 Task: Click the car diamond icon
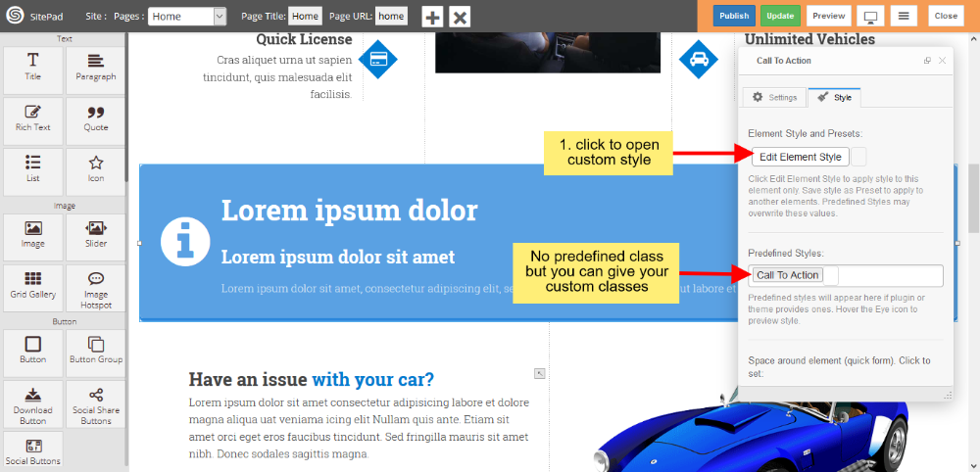pos(698,60)
